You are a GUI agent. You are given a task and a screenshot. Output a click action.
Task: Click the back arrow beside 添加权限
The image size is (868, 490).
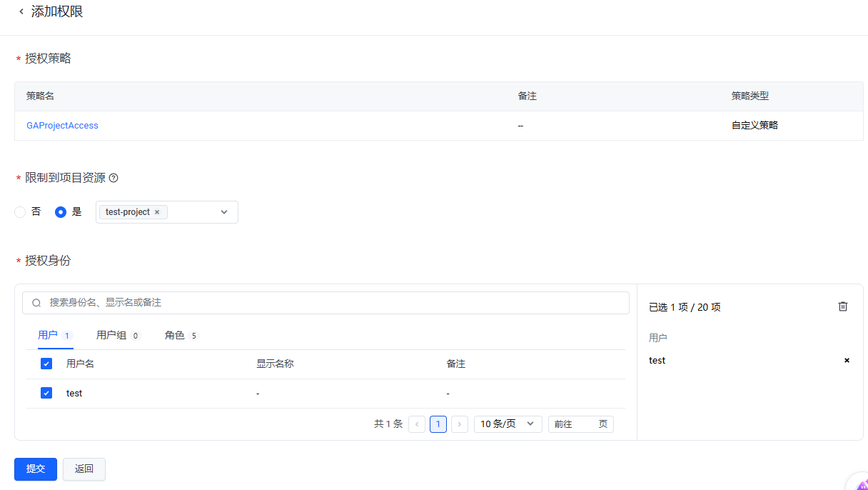21,12
